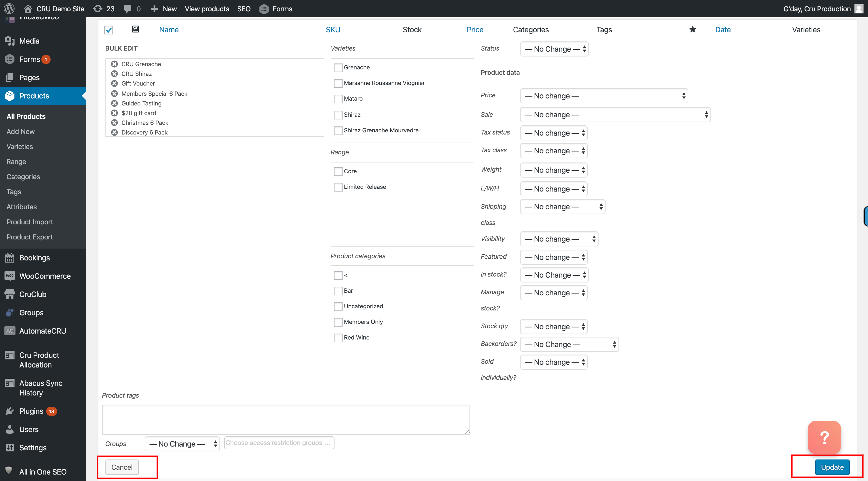Remove Members Special 6 Pack from list
Viewport: 868px width, 481px height.
pos(115,94)
